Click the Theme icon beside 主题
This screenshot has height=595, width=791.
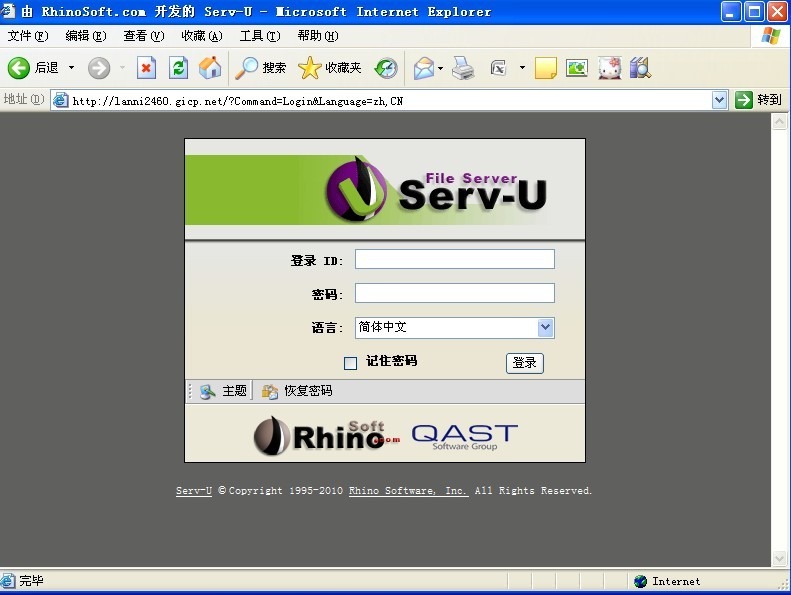pos(207,391)
